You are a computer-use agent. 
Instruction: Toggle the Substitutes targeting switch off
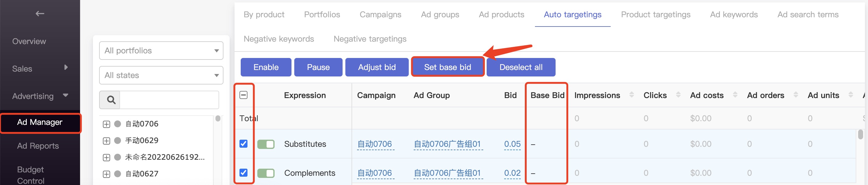[x=266, y=144]
